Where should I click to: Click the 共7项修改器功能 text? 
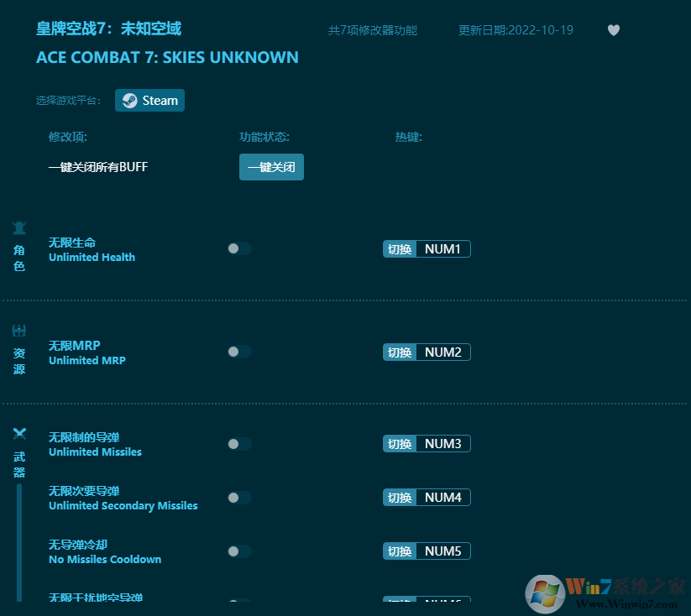[373, 30]
